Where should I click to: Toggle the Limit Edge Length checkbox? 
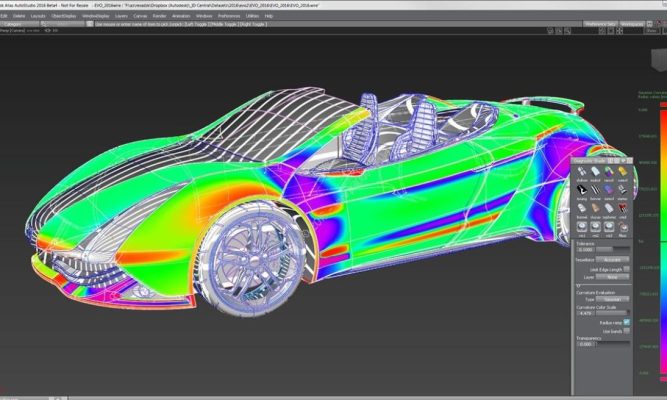(627, 269)
